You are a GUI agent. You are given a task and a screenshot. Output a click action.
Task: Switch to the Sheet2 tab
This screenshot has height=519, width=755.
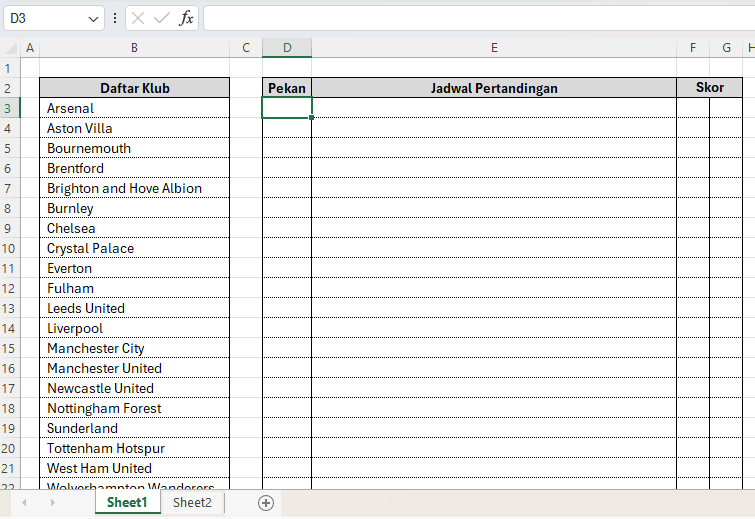click(x=192, y=503)
